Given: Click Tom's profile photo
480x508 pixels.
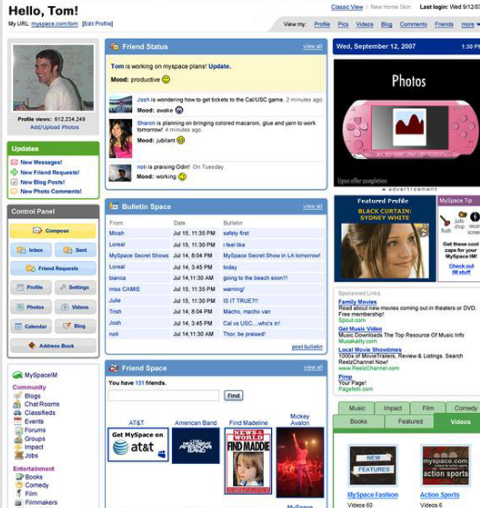Looking at the screenshot, I should (53, 78).
